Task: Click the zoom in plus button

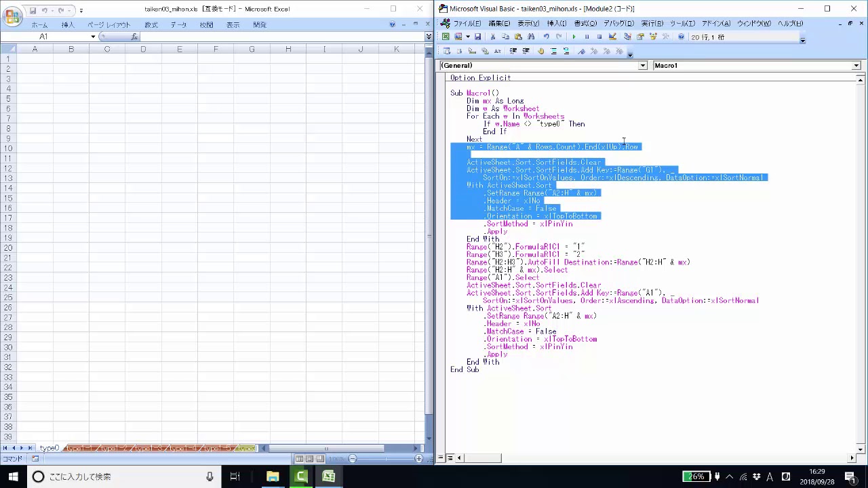Action: pyautogui.click(x=418, y=459)
